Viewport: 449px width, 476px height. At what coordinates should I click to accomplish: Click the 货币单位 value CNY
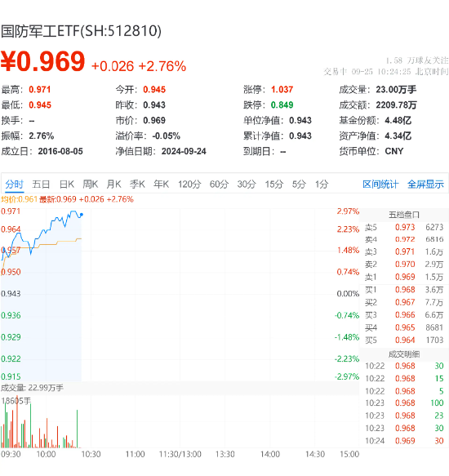[x=394, y=151]
